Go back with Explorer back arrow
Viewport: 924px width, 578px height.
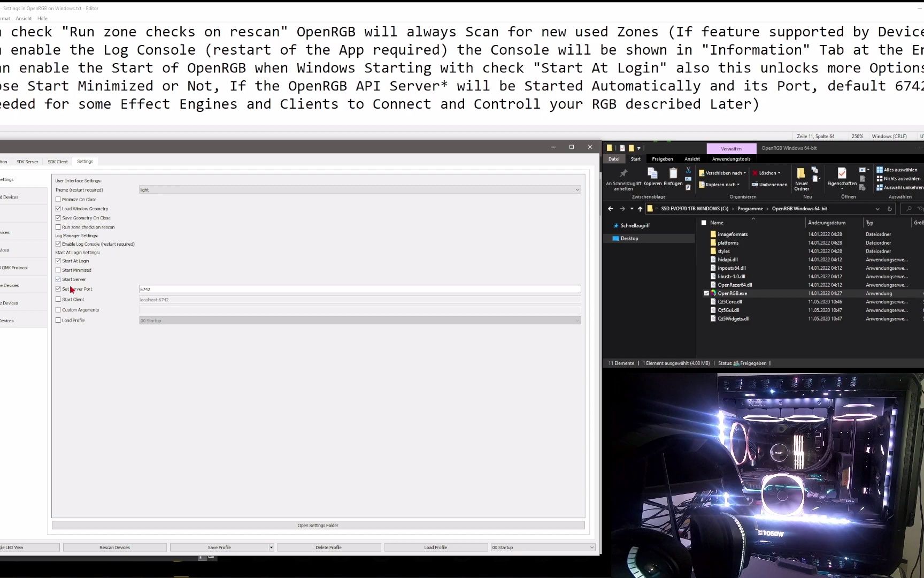point(611,209)
